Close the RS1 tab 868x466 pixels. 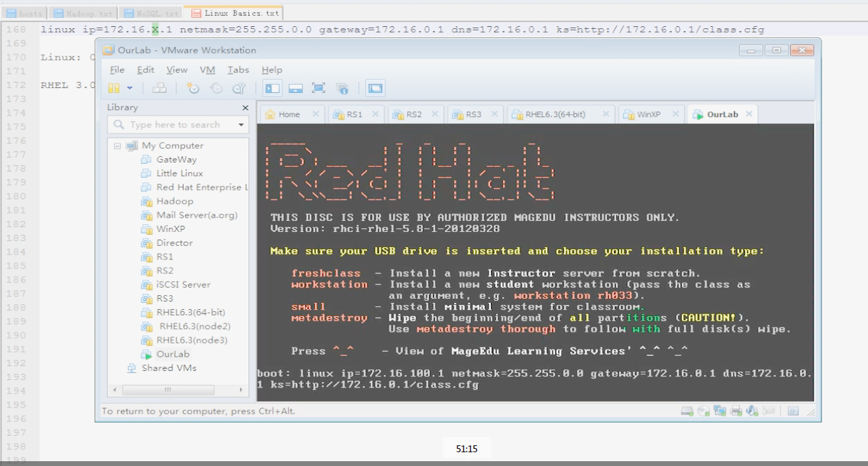click(x=375, y=114)
